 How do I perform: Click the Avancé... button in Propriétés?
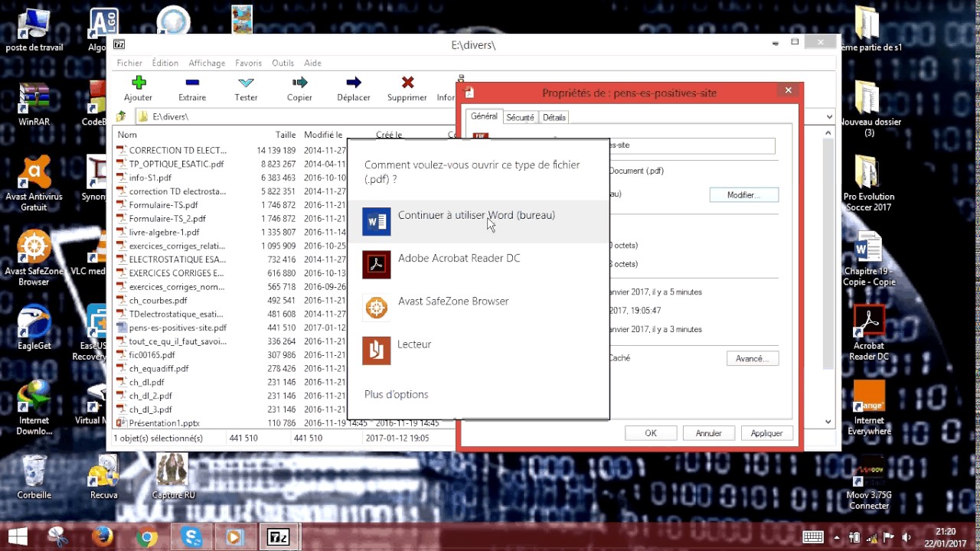pos(753,358)
